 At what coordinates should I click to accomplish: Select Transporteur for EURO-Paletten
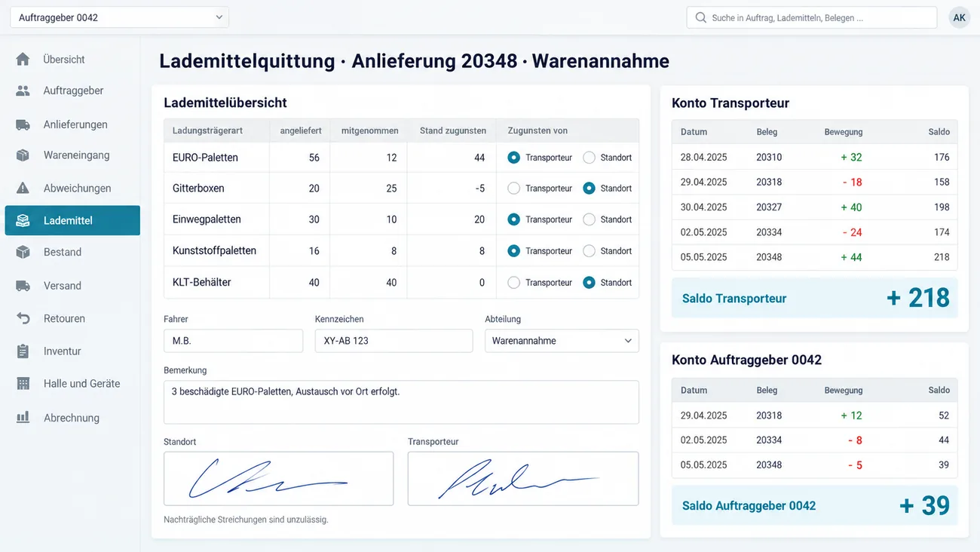tap(513, 158)
